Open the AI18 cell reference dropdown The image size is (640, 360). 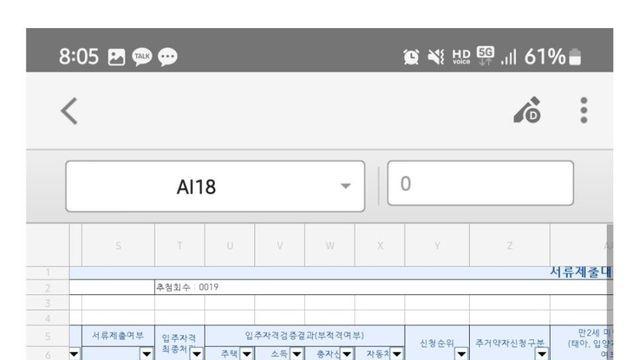click(x=215, y=186)
